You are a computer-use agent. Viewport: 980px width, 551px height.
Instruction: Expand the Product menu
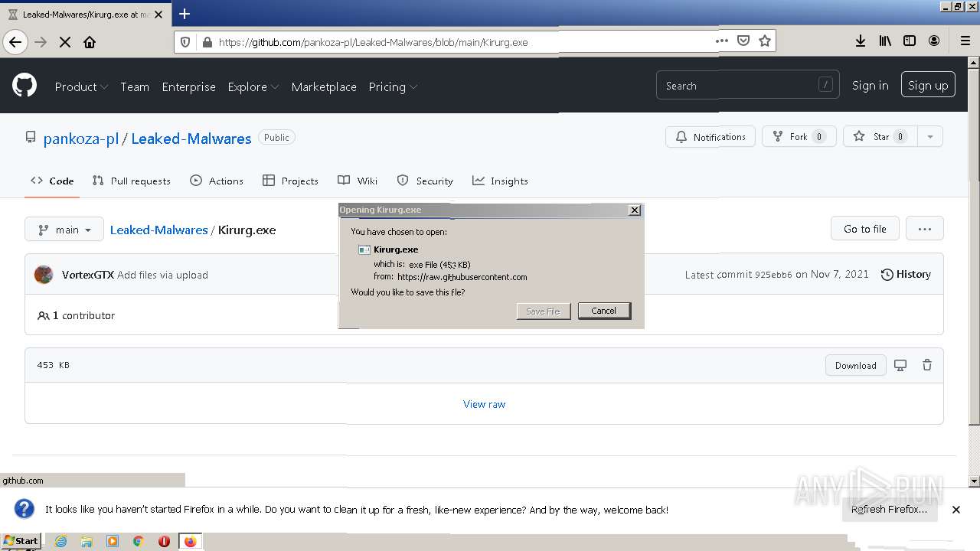pos(81,86)
